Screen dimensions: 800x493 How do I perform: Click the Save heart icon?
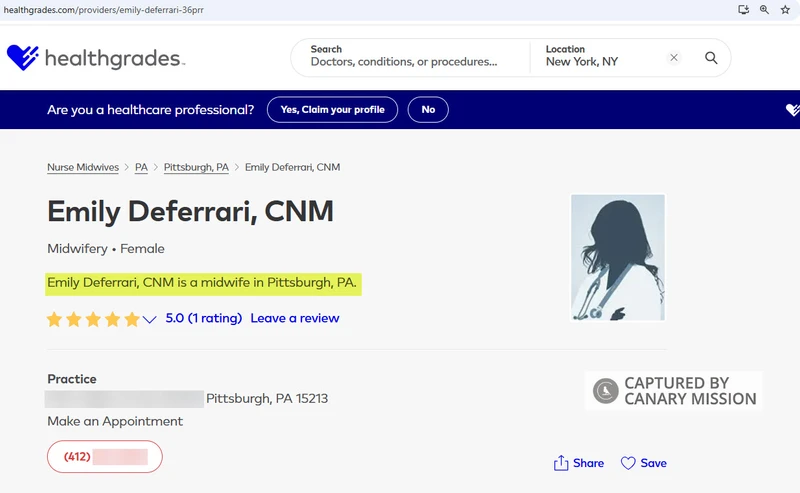(x=628, y=463)
